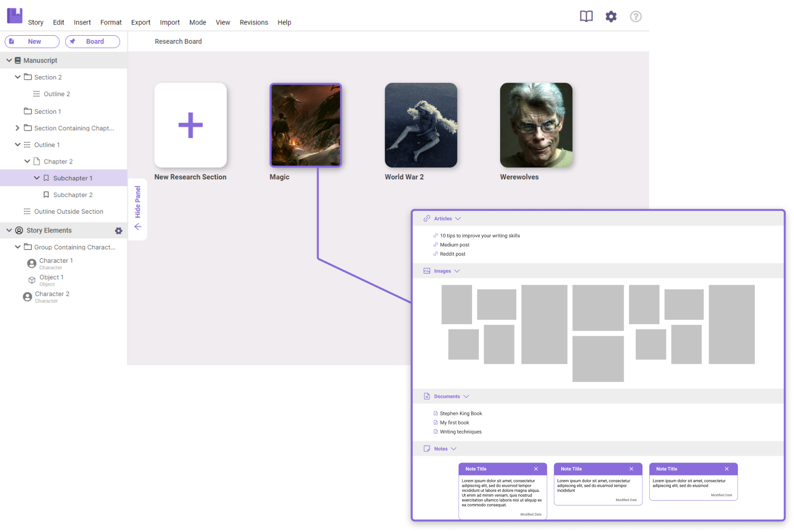794x532 pixels.
Task: Click the Articles link icon
Action: click(427, 218)
